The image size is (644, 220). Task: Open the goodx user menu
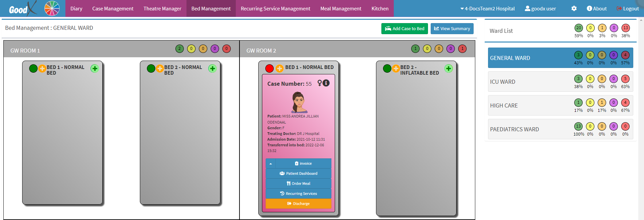(x=540, y=8)
